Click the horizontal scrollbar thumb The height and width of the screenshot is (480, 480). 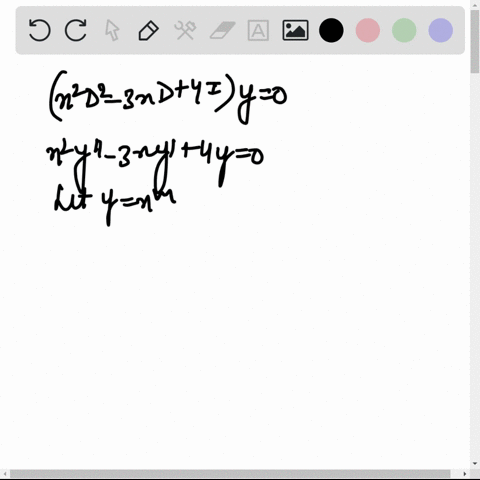tap(230, 474)
